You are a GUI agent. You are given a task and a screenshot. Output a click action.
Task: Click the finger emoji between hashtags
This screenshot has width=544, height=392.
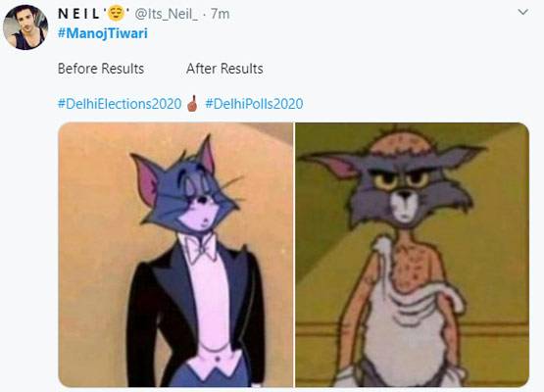[193, 103]
